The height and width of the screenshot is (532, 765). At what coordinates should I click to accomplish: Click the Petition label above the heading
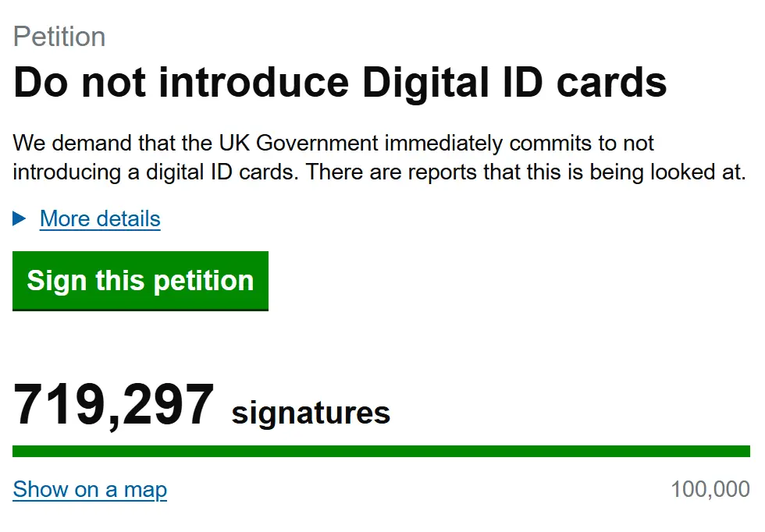pos(59,37)
